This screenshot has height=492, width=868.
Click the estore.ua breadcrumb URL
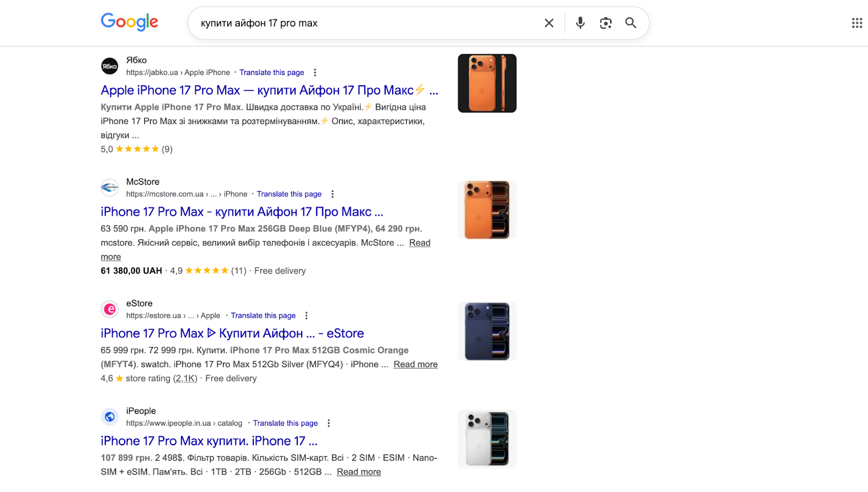173,316
